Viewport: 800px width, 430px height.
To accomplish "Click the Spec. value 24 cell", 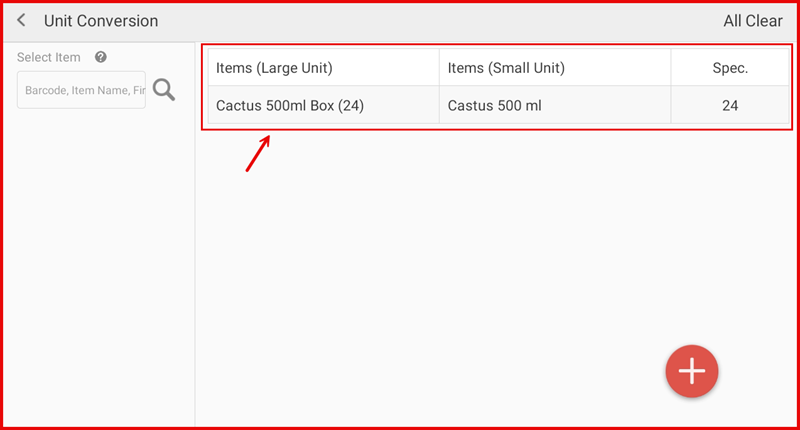I will pos(729,105).
